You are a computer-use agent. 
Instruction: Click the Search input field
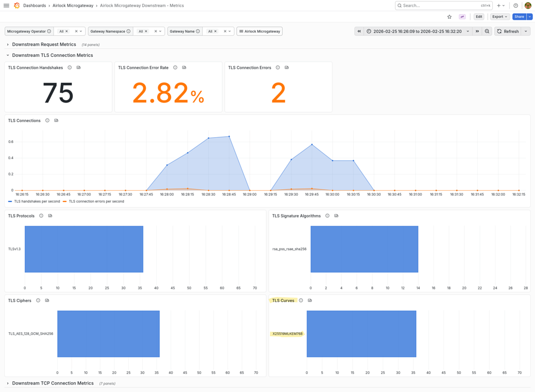point(440,6)
